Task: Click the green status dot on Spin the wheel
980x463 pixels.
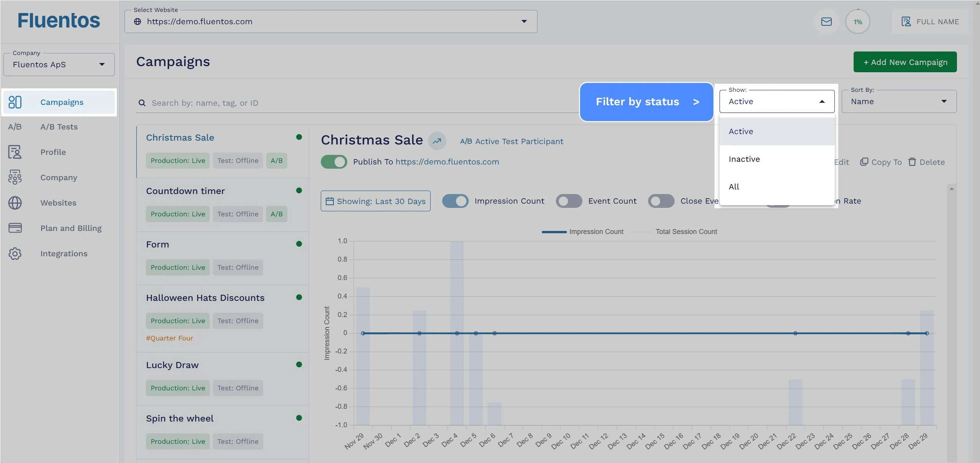Action: tap(299, 418)
